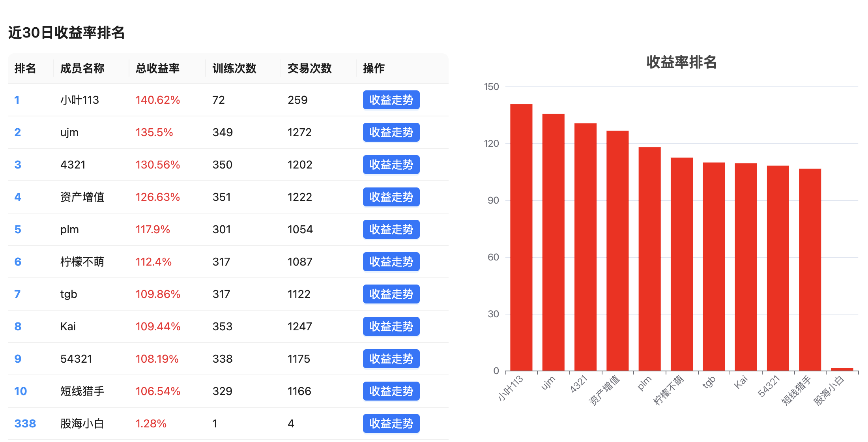Click the 130.56% return value

[158, 165]
